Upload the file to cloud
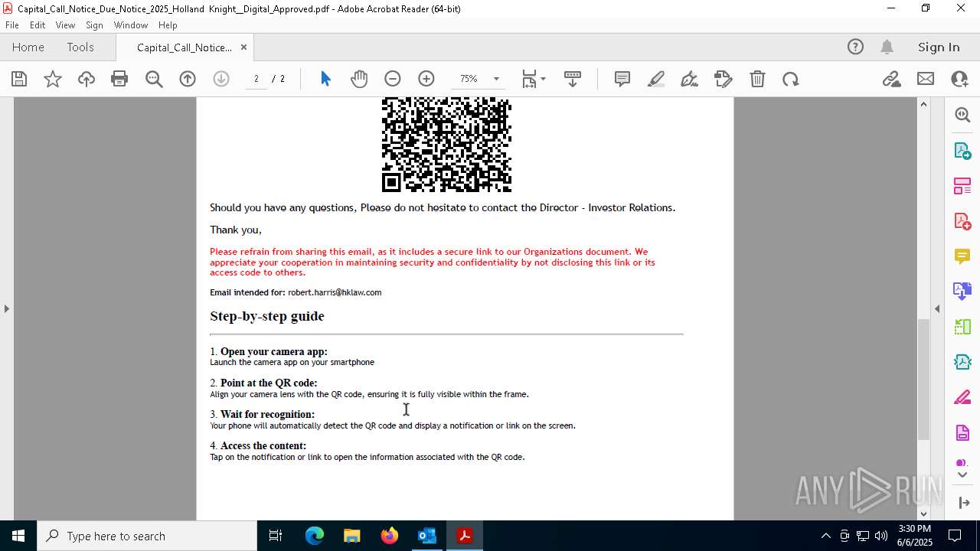The height and width of the screenshot is (551, 980). [87, 79]
